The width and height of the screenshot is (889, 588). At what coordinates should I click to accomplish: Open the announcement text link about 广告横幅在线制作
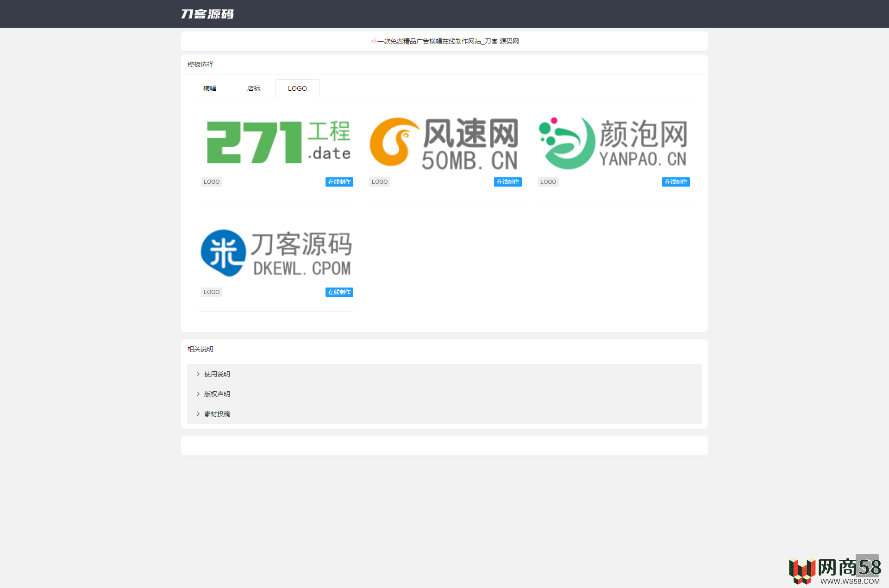point(448,41)
